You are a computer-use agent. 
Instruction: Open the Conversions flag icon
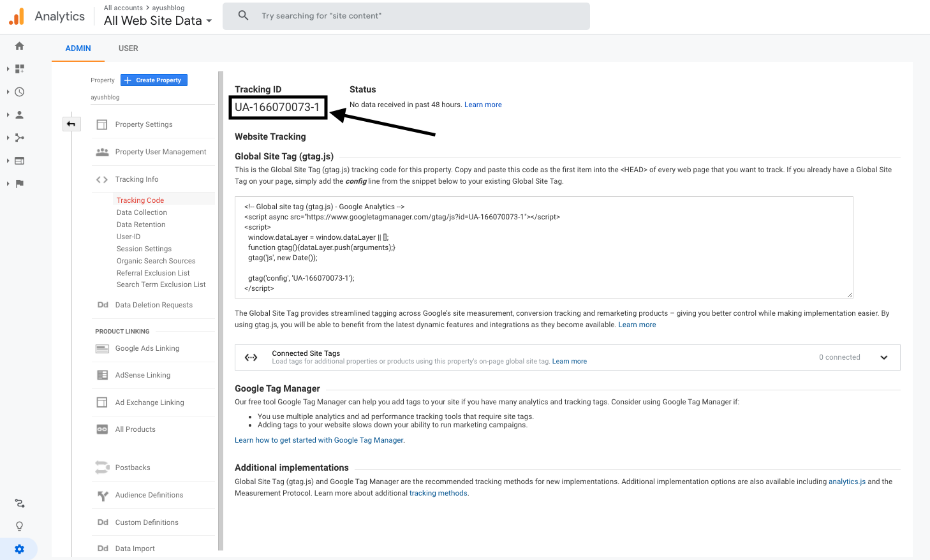20,184
